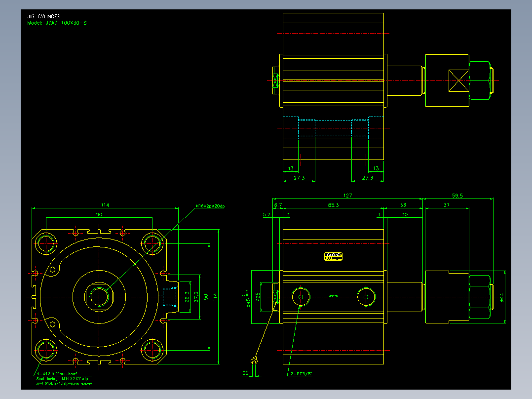Click the '26.3' vertical dimension
The height and width of the screenshot is (399, 532).
(x=187, y=297)
